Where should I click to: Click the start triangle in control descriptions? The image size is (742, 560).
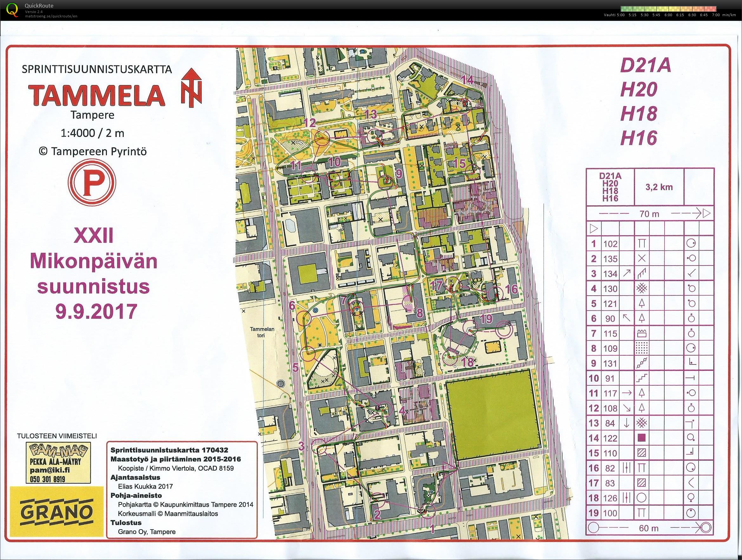(593, 229)
